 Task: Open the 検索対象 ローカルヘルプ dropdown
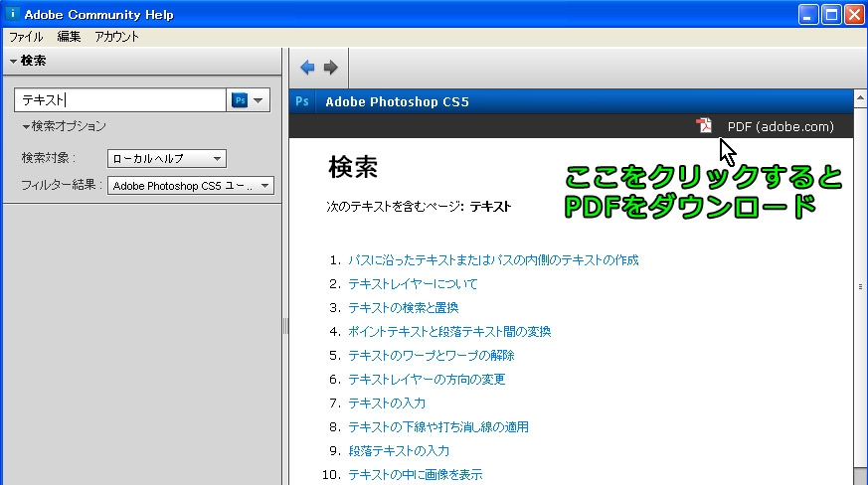(167, 159)
